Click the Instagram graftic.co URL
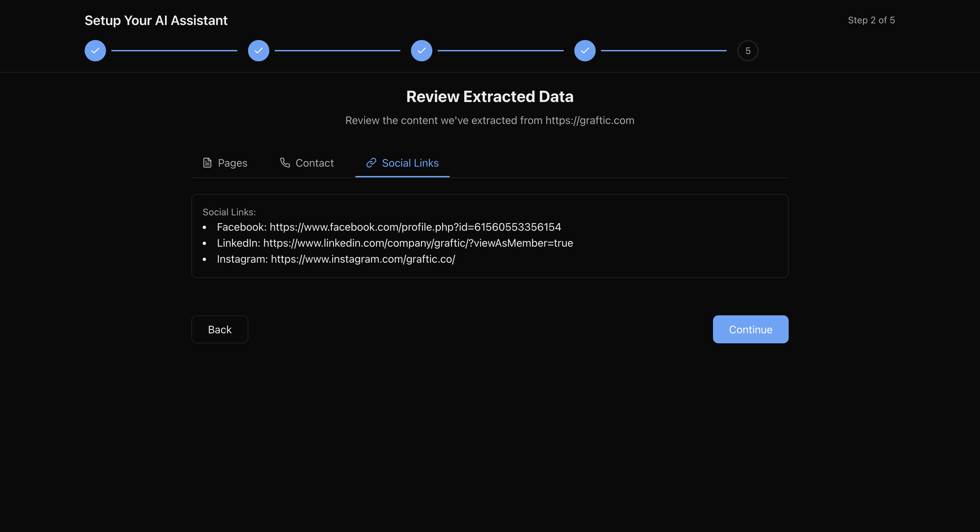Screen dimensions: 980x532 coord(363,259)
